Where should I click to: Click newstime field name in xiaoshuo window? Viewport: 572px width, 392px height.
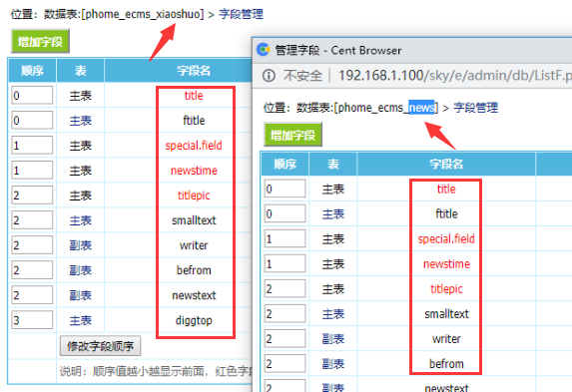coord(194,171)
